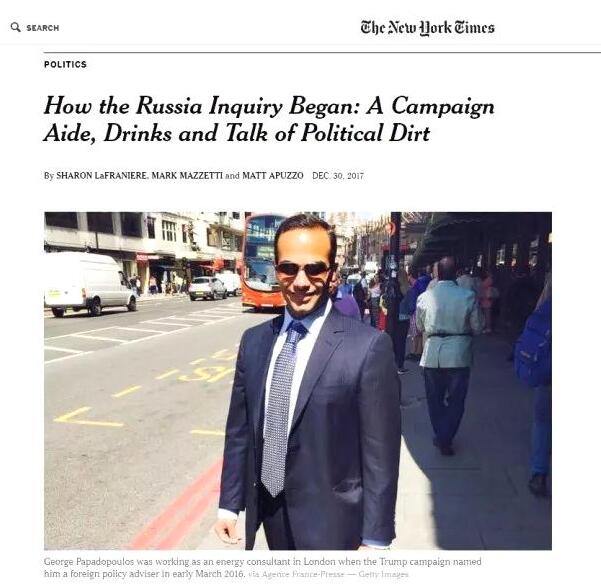601x585 pixels.
Task: Click the man's sunglasses in the photo
Action: [x=300, y=268]
